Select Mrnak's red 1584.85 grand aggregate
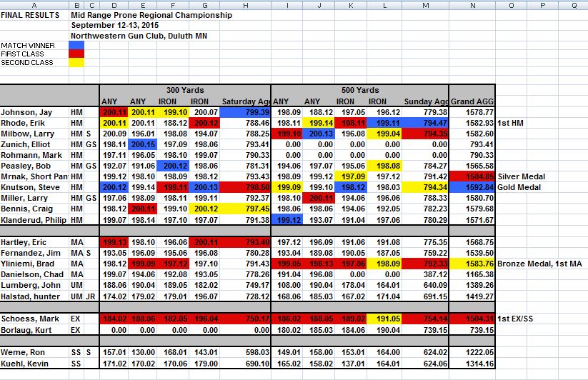The image size is (588, 380). [x=472, y=176]
